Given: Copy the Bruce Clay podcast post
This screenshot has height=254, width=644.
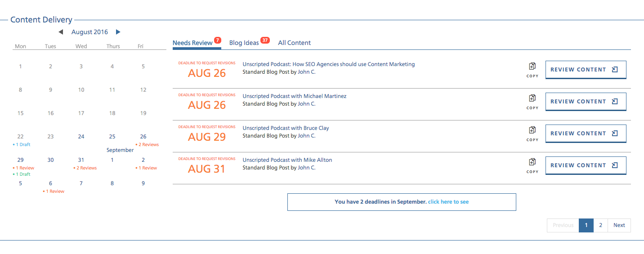Looking at the screenshot, I should [x=532, y=134].
